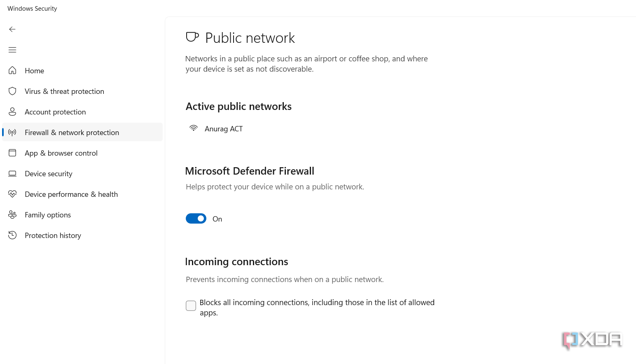Click the Microsoft Defender Firewall heading
Image resolution: width=636 pixels, height=364 pixels.
[250, 171]
